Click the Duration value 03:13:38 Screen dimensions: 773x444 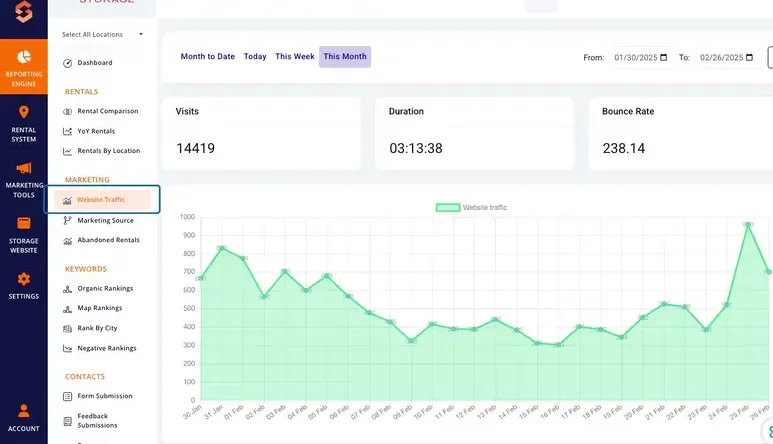416,148
